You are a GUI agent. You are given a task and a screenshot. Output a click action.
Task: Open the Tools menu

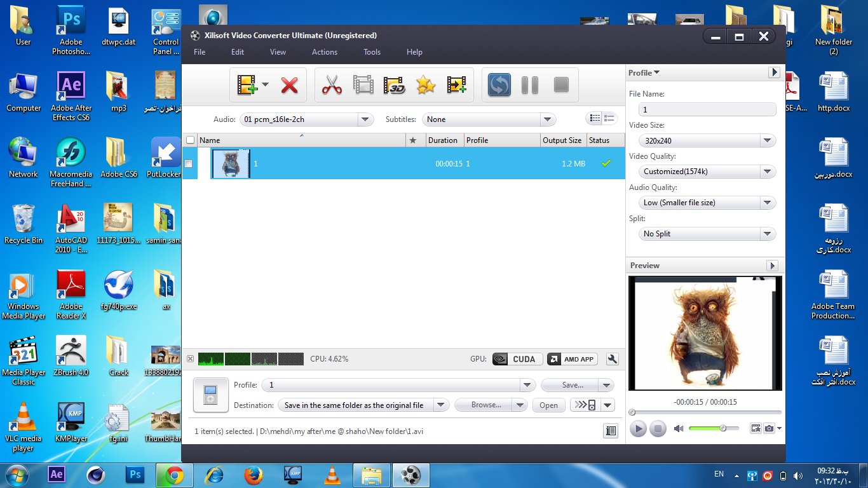pyautogui.click(x=372, y=52)
